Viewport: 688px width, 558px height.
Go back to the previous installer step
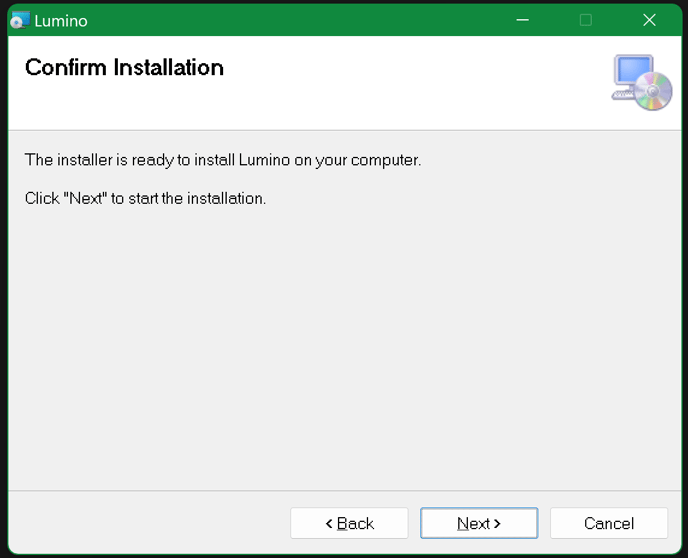349,523
